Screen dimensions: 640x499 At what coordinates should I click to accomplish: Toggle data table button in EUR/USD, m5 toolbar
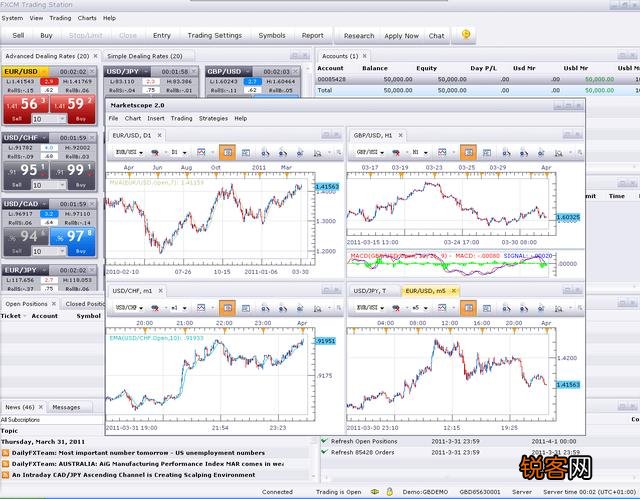[x=487, y=308]
